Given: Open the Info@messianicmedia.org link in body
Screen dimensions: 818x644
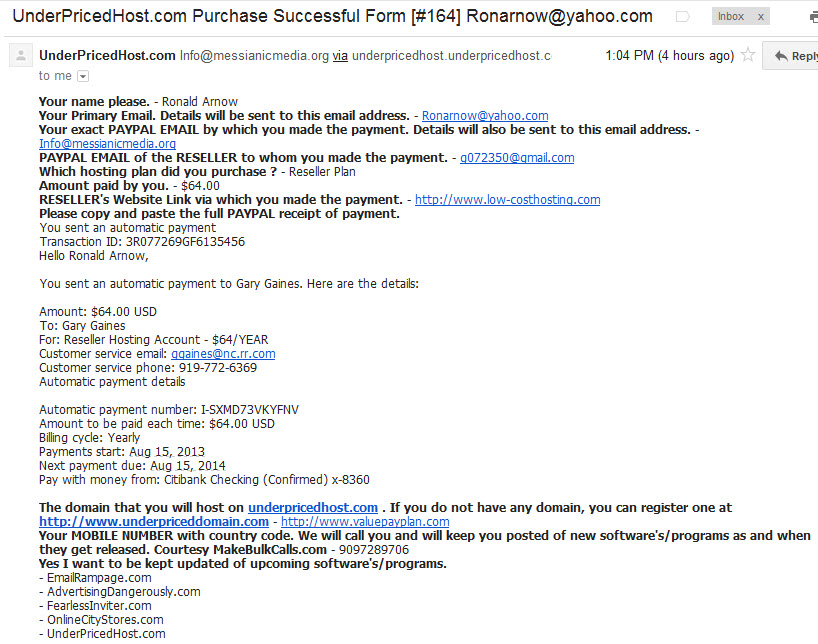Looking at the screenshot, I should [107, 144].
